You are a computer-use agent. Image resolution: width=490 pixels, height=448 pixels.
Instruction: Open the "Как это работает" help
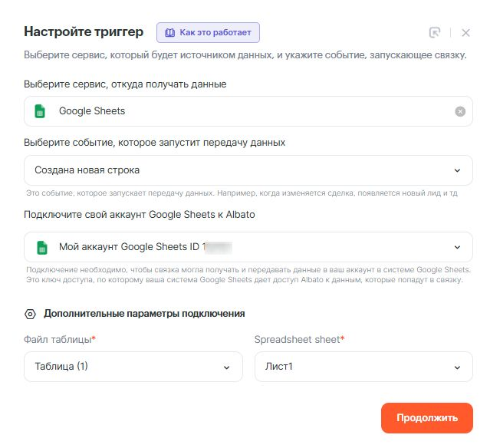point(209,32)
